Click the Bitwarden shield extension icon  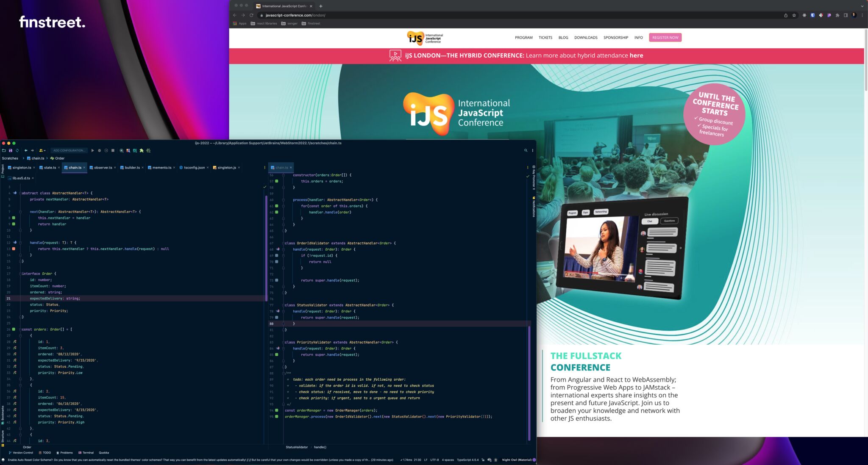(812, 15)
